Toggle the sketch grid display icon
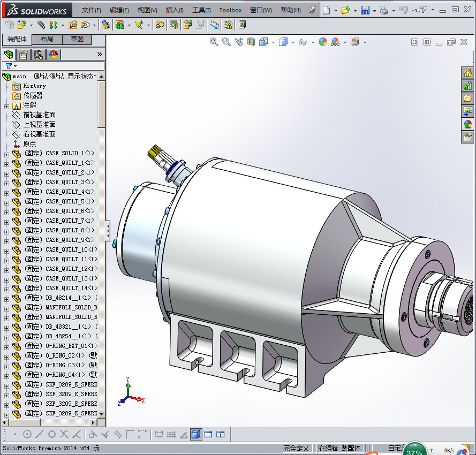 171,434
